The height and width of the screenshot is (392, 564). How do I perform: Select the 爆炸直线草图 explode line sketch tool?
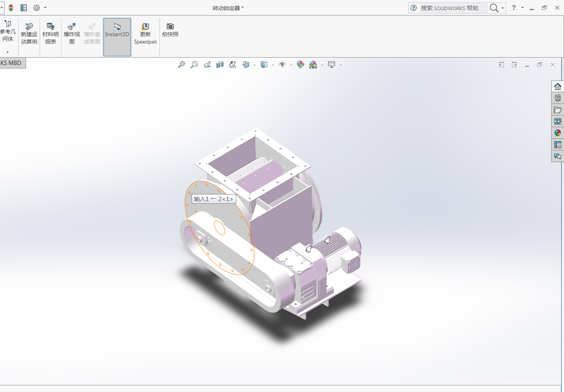92,33
